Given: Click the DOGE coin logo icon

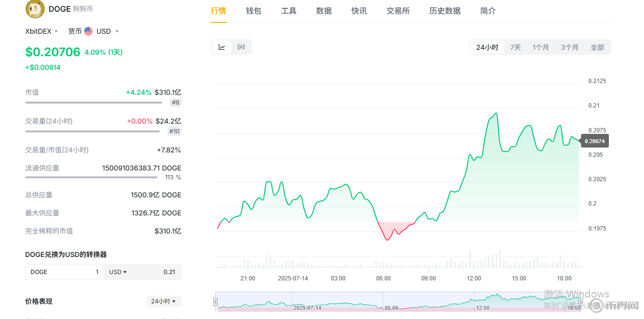Looking at the screenshot, I should point(35,8).
